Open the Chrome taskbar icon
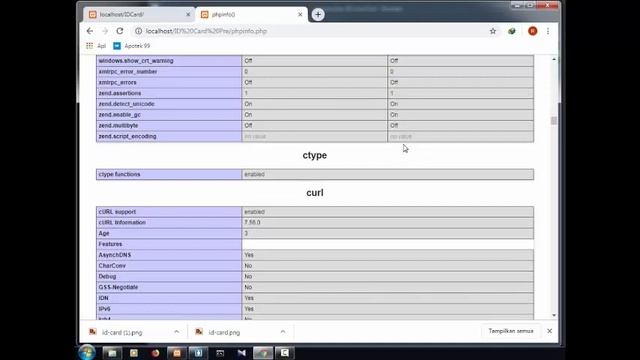This screenshot has height=360, width=640. pos(263,353)
